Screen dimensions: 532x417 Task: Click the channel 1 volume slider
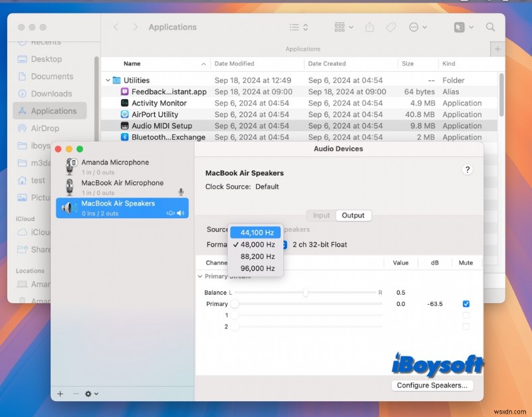pyautogui.click(x=308, y=315)
